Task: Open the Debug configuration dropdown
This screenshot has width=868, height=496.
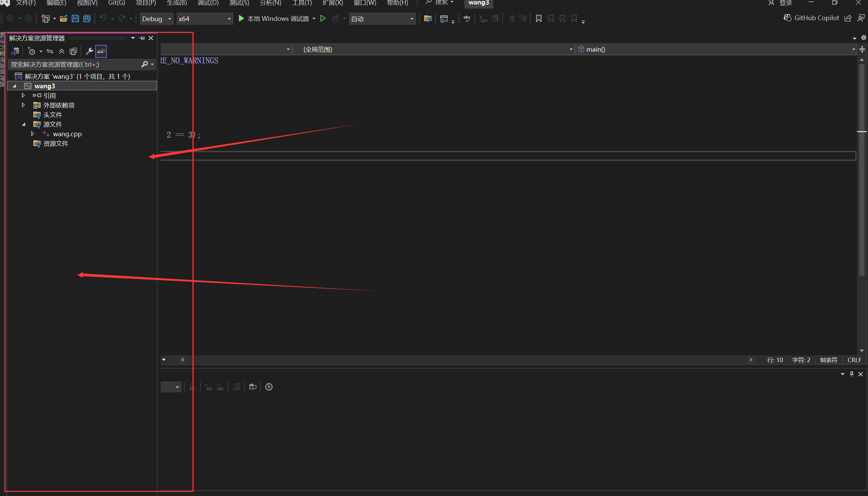Action: (157, 18)
